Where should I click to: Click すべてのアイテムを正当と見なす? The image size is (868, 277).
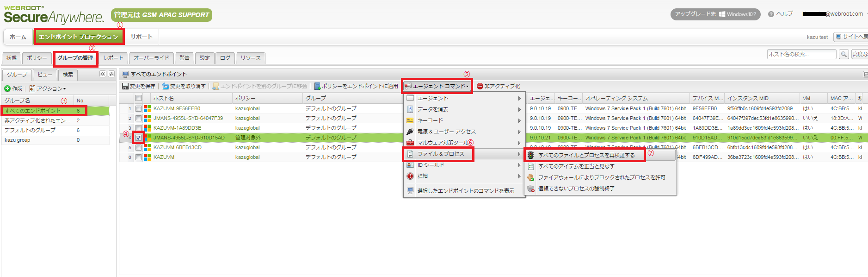[600, 166]
